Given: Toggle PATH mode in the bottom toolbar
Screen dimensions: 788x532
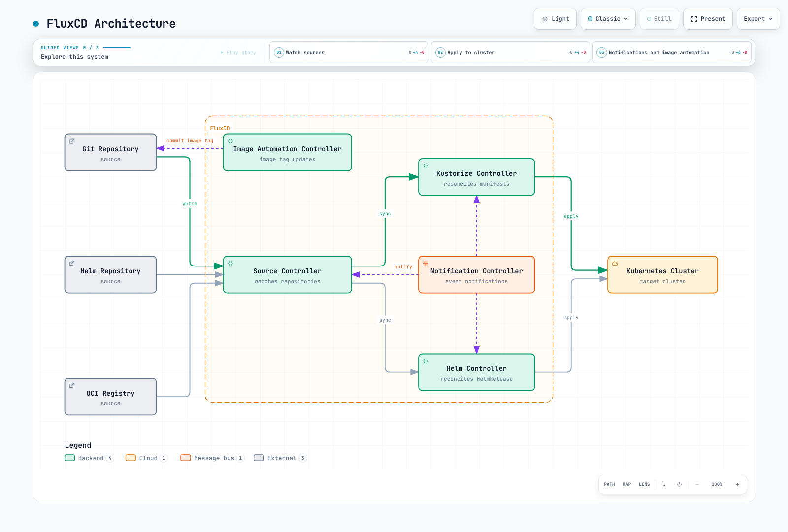Looking at the screenshot, I should [609, 484].
